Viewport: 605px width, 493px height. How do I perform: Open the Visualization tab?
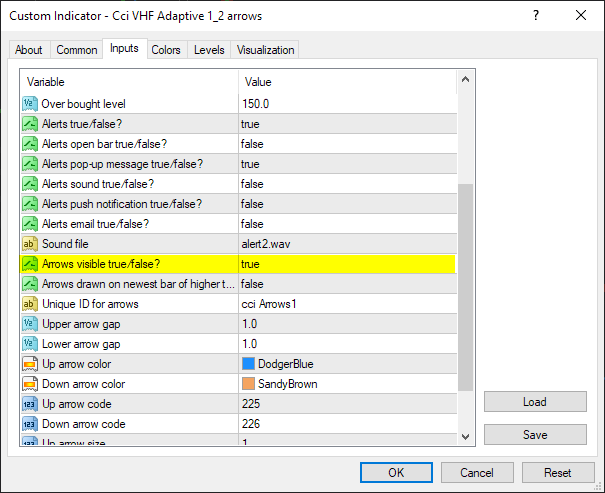click(x=265, y=50)
